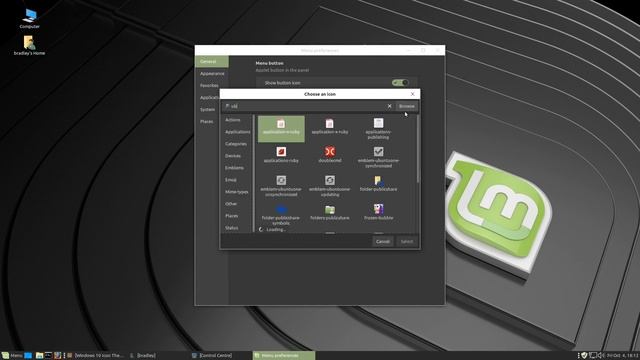The height and width of the screenshot is (360, 640).
Task: Click the blue show-desktop panel icon
Action: point(28,356)
